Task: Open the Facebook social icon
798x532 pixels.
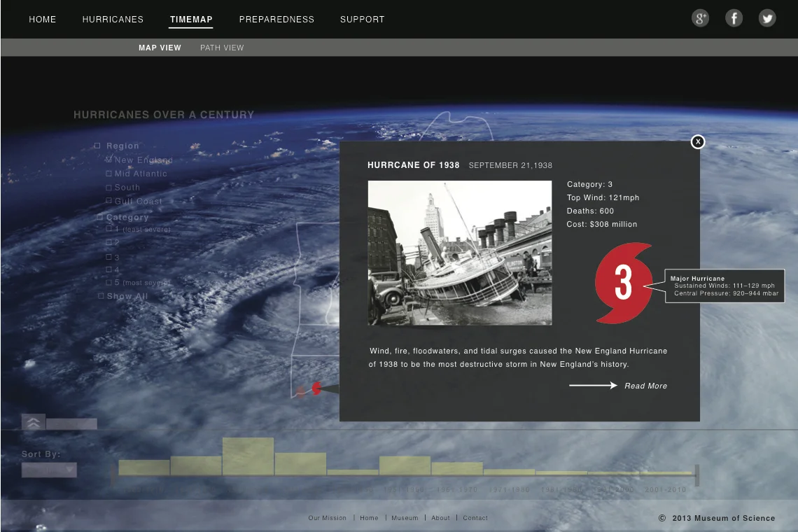Action: coord(734,19)
